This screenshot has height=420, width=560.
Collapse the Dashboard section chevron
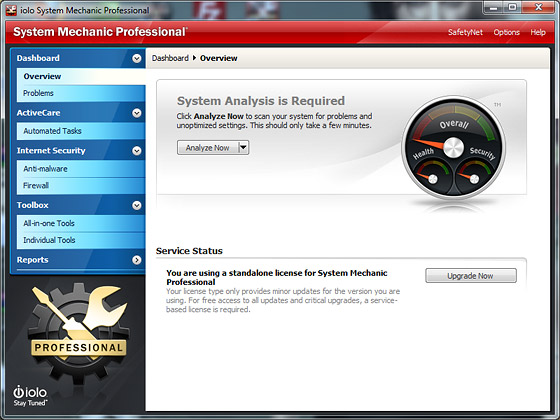click(136, 58)
